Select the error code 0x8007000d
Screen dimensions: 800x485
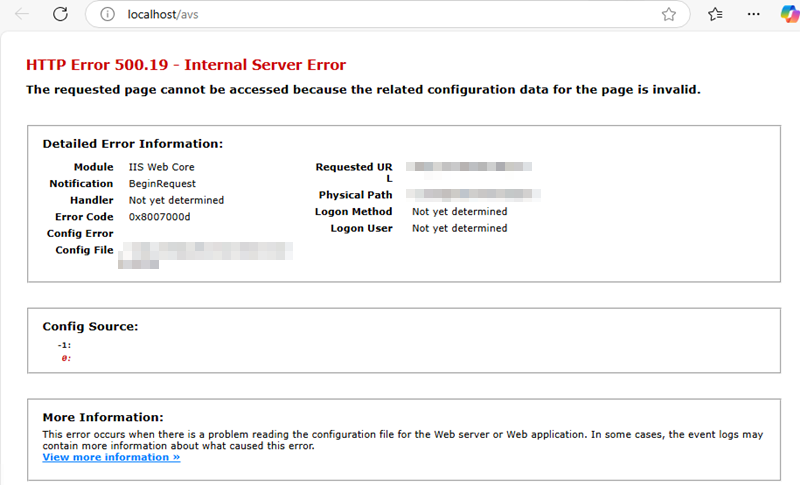point(159,216)
